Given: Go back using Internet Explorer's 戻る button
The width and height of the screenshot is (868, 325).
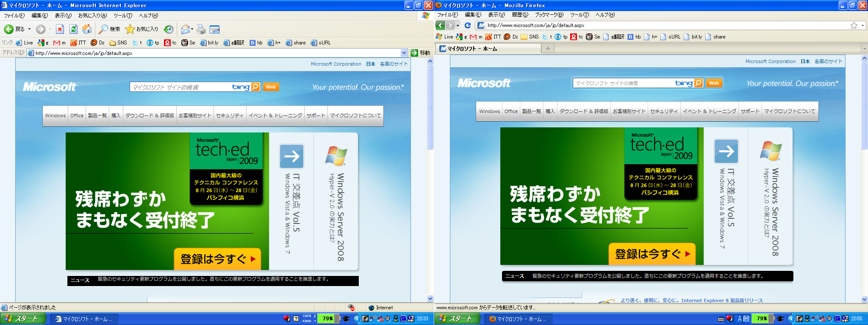Looking at the screenshot, I should tap(14, 29).
